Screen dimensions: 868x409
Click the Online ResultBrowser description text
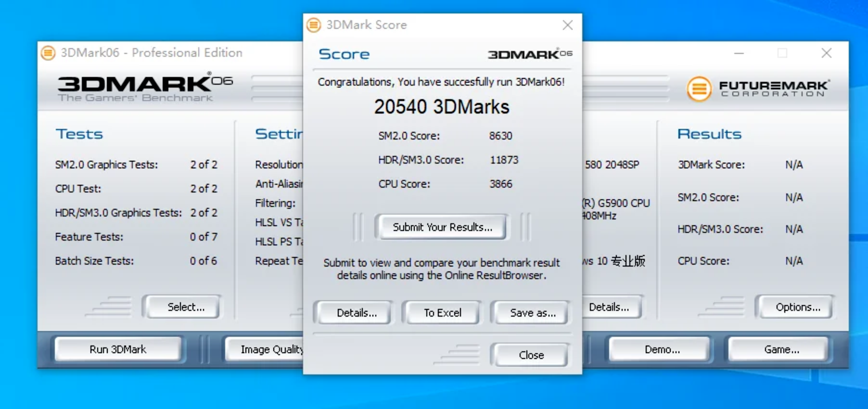[442, 269]
